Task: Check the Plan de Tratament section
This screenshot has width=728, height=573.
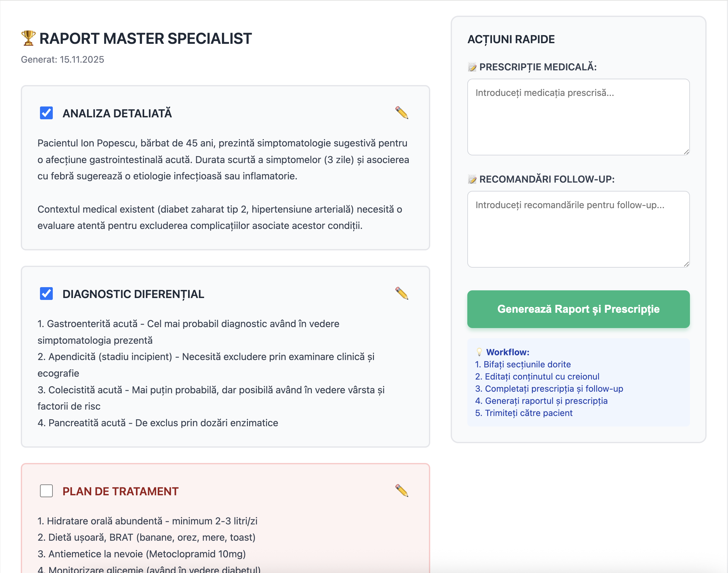Action: click(47, 491)
